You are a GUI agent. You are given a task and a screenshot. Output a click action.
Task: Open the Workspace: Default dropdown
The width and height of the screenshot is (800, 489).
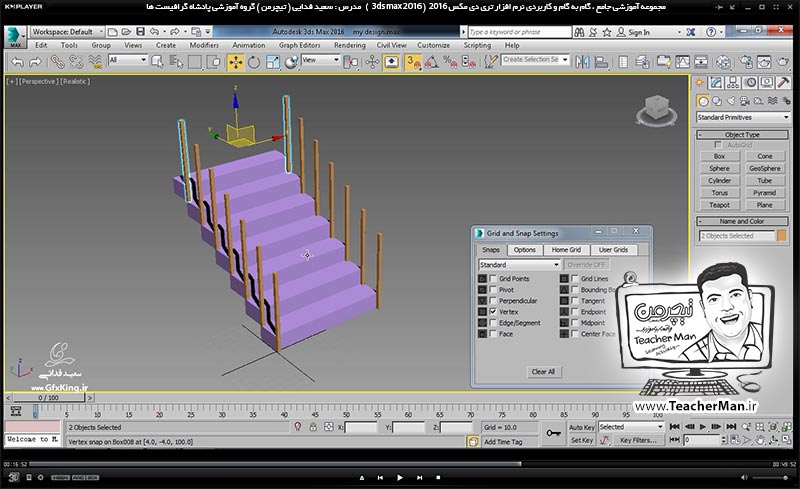[x=67, y=32]
